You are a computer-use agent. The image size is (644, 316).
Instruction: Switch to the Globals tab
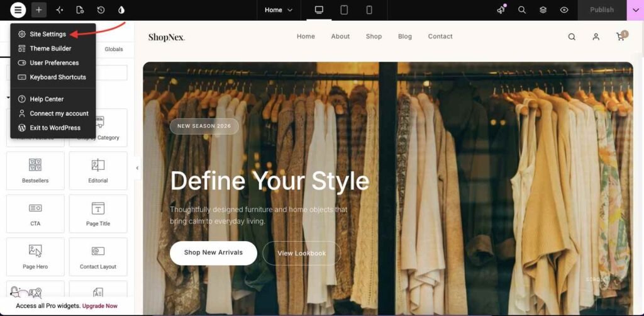114,49
